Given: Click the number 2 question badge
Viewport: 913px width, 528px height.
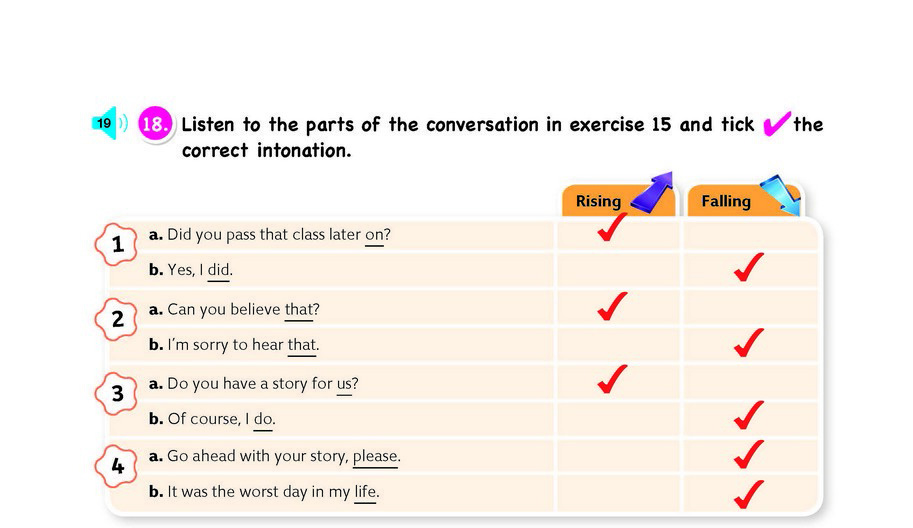Looking at the screenshot, I should click(x=117, y=319).
